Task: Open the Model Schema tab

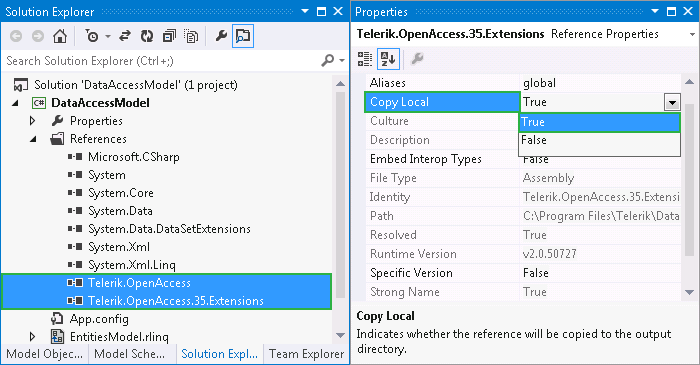Action: pyautogui.click(x=129, y=354)
